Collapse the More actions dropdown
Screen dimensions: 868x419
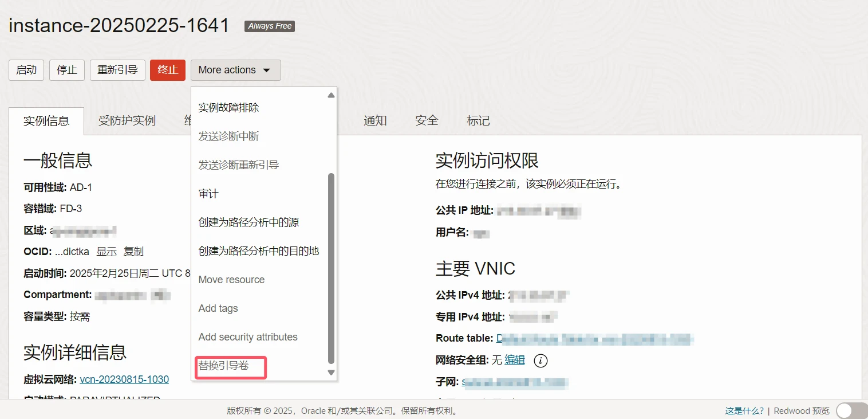(x=235, y=70)
